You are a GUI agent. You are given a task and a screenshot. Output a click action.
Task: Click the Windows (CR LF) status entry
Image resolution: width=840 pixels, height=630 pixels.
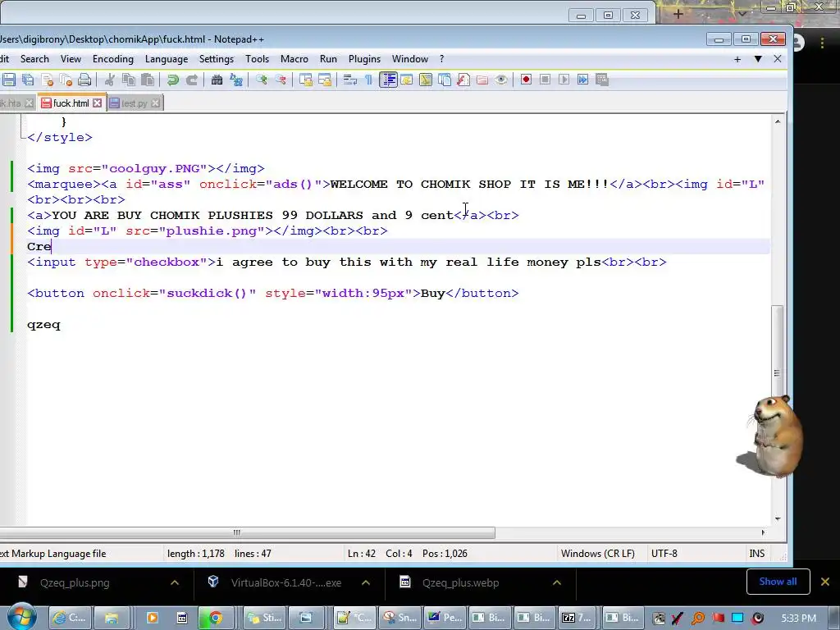(x=598, y=554)
